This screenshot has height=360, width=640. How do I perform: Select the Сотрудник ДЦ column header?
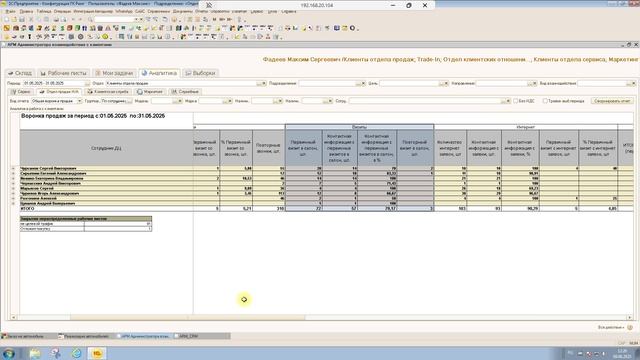point(106,148)
